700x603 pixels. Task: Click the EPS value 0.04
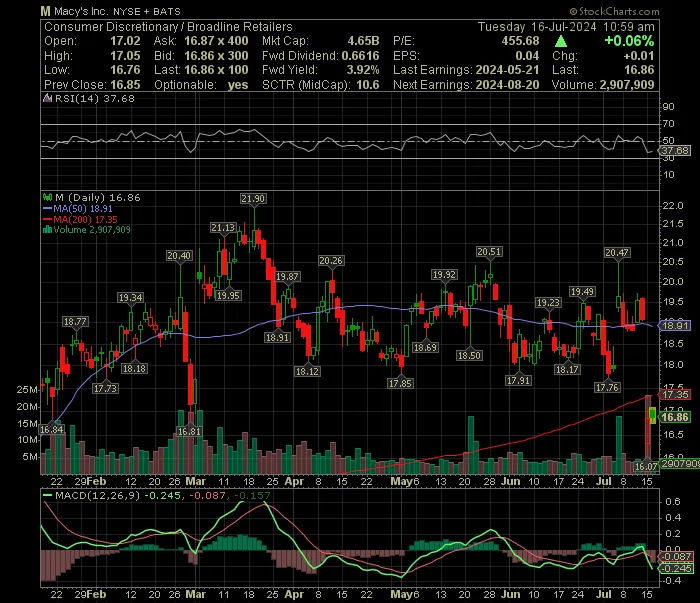[x=527, y=56]
